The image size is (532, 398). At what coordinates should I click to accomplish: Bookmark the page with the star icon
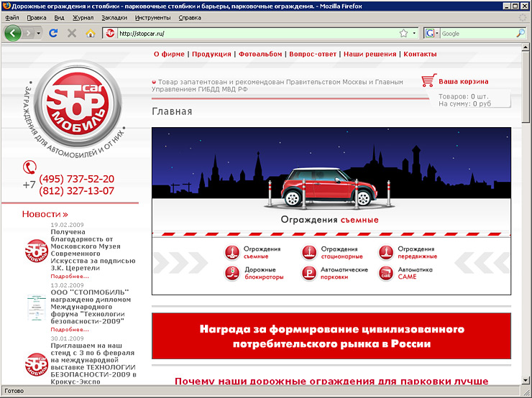pyautogui.click(x=403, y=33)
